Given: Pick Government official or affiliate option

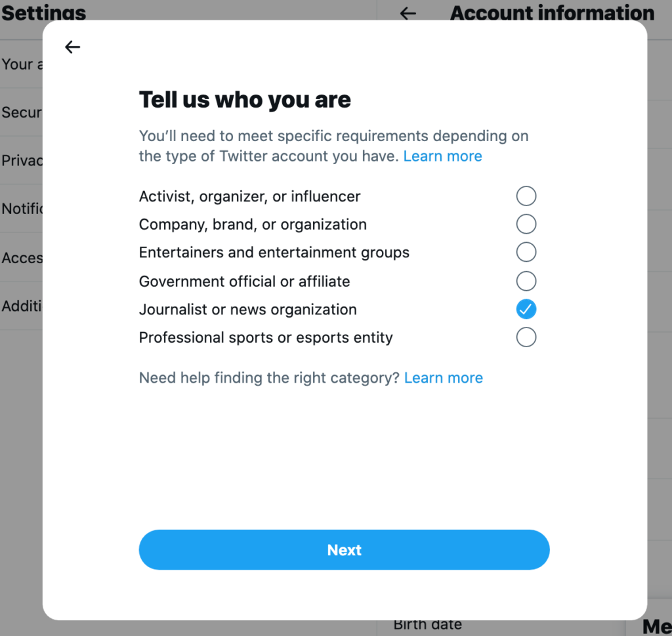Looking at the screenshot, I should pyautogui.click(x=526, y=282).
